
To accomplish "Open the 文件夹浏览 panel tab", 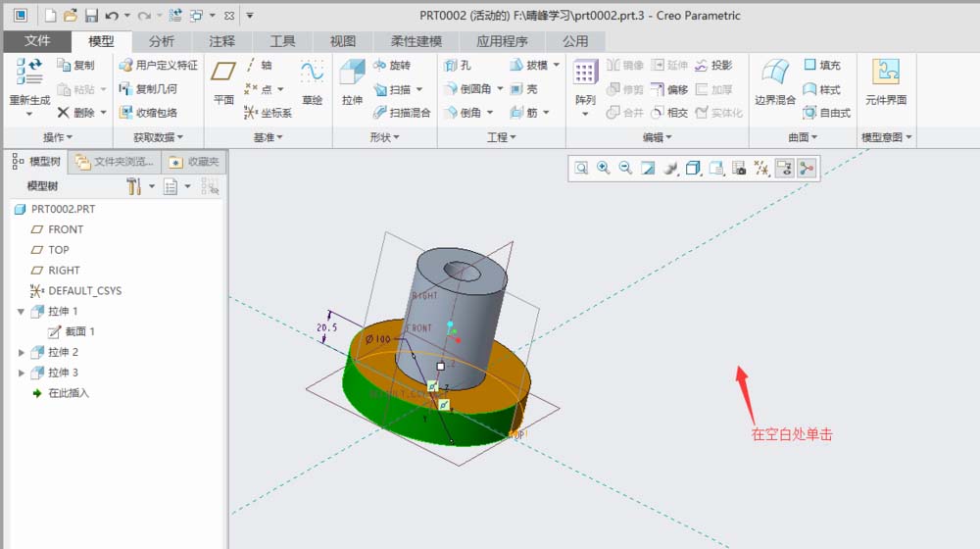I will [x=115, y=162].
